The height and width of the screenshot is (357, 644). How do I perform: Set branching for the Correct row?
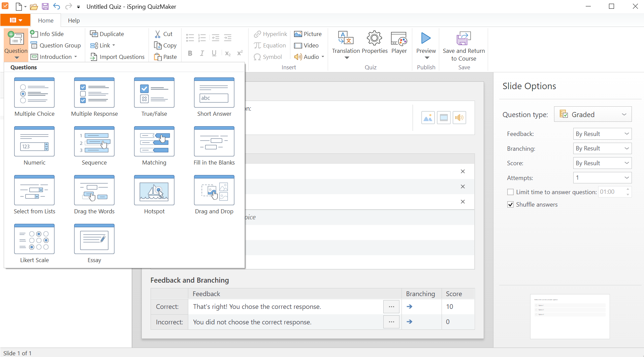pos(410,307)
